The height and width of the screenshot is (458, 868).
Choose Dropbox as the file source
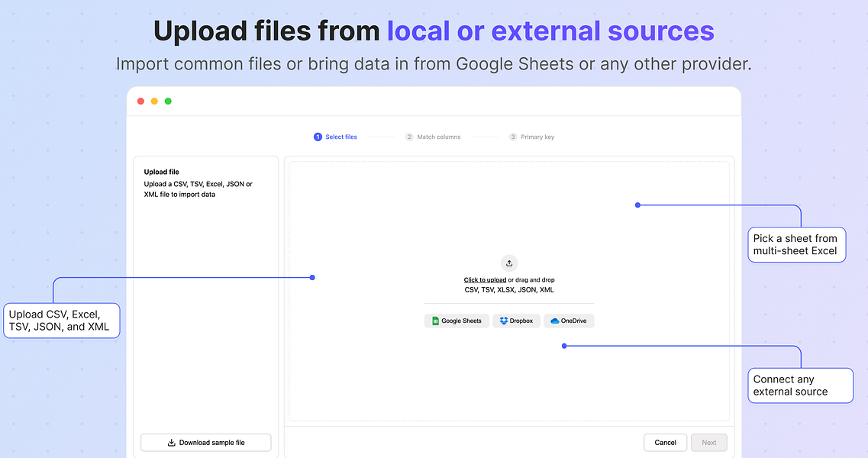coord(517,321)
